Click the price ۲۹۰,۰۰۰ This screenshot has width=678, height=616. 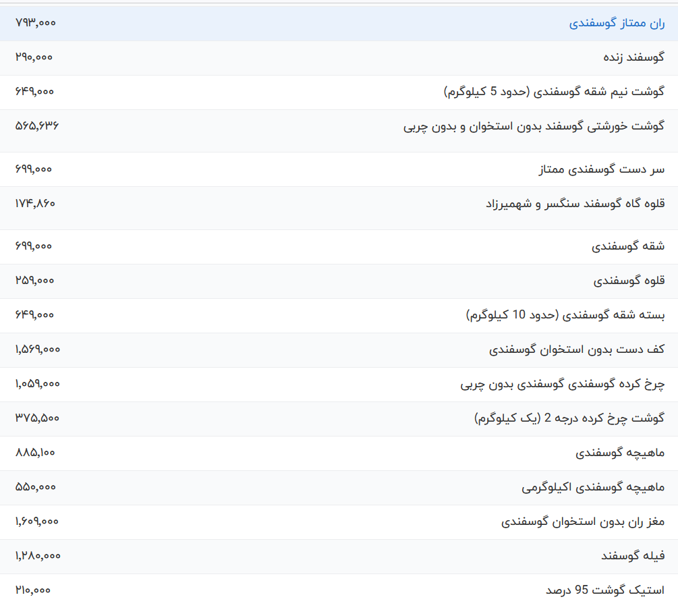pos(34,57)
